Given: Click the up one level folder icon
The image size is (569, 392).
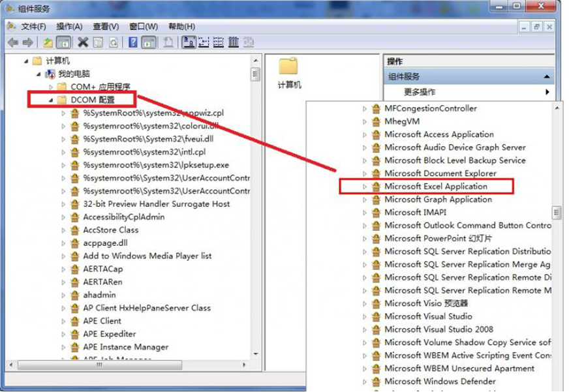Looking at the screenshot, I should (x=48, y=42).
